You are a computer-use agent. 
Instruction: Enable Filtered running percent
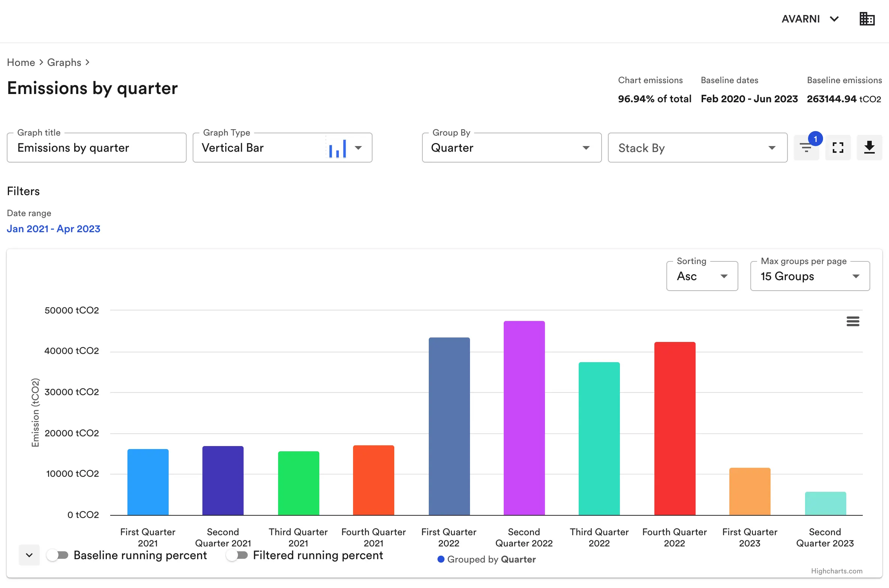(237, 555)
